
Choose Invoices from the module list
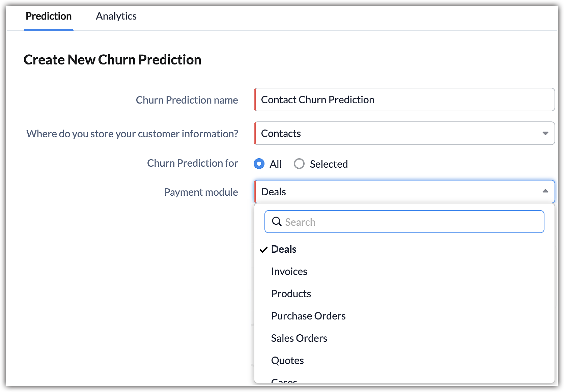pos(289,272)
